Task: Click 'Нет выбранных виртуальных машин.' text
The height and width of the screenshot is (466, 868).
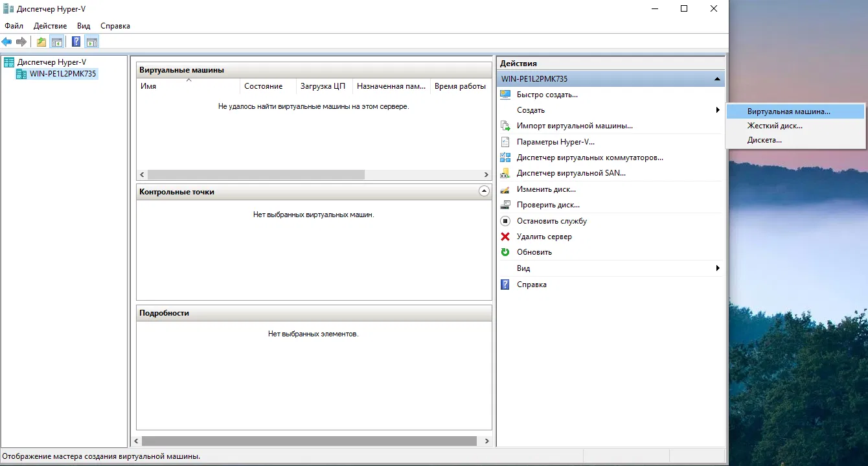Action: [314, 214]
